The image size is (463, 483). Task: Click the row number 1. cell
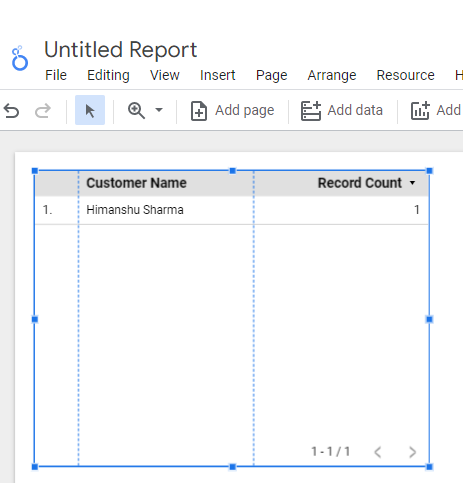(x=48, y=210)
